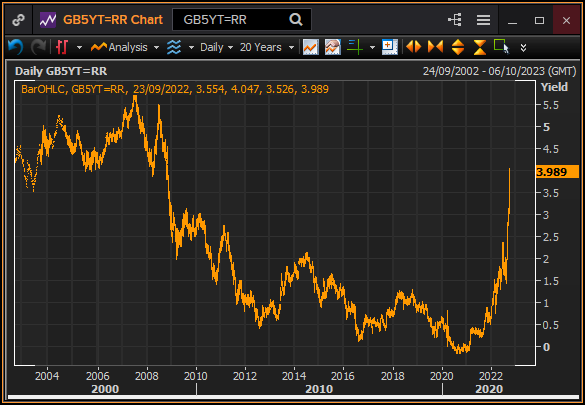Image resolution: width=585 pixels, height=405 pixels.
Task: Click the 2008 label on time axis
Action: [x=147, y=376]
